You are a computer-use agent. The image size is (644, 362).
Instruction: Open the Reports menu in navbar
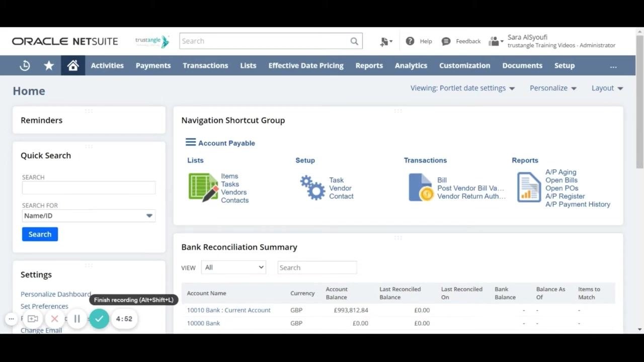369,65
